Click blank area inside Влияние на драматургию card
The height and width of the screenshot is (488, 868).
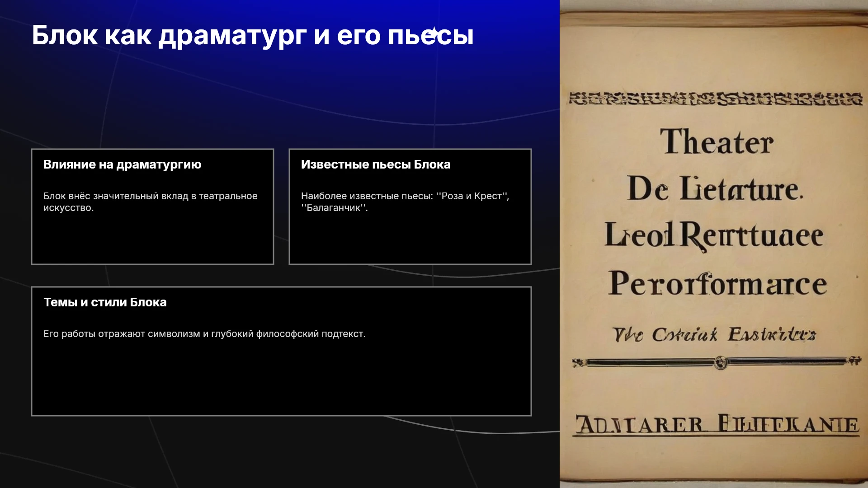[152, 239]
